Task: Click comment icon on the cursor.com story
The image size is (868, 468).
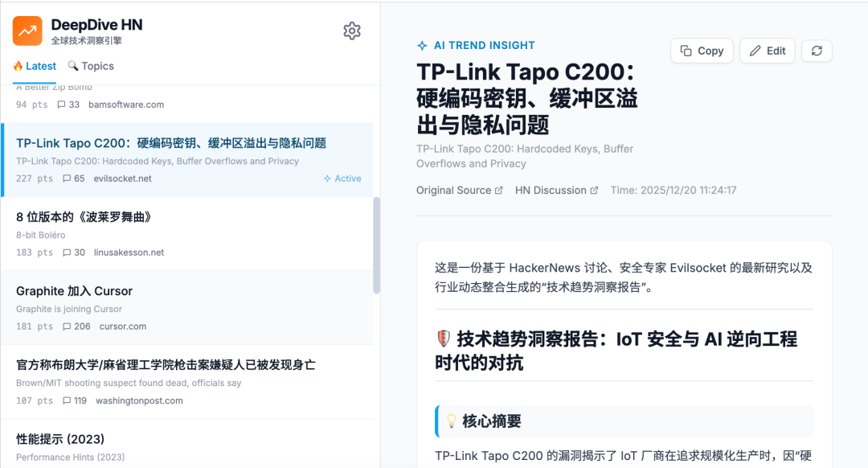Action: pos(67,326)
